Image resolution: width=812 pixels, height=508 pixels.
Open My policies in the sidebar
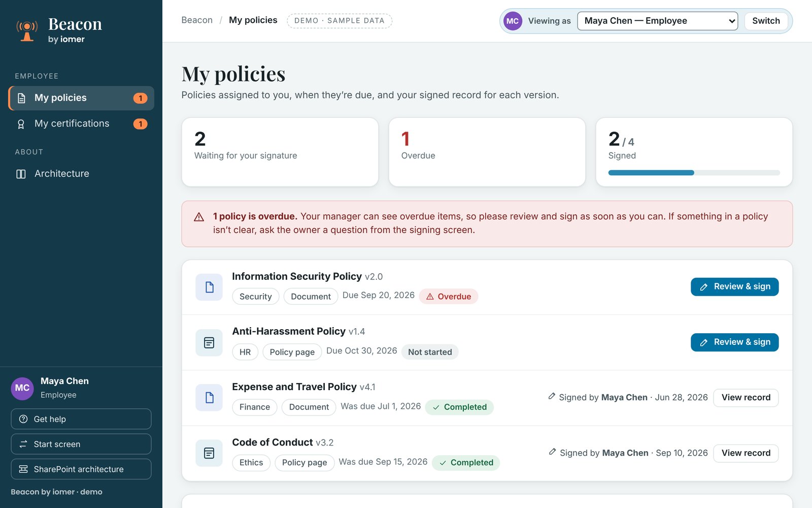tap(81, 98)
